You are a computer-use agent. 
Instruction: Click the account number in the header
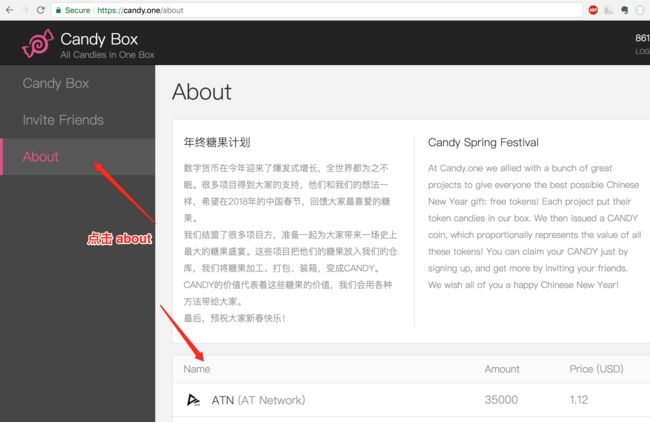(643, 38)
